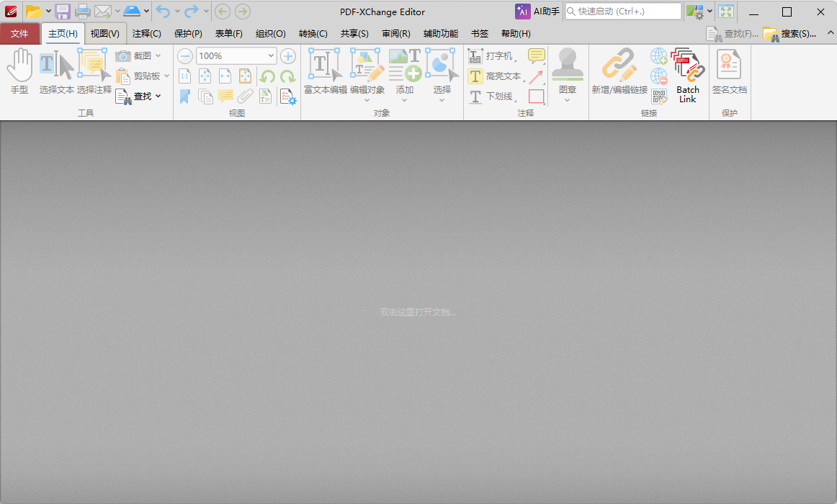The width and height of the screenshot is (837, 504).
Task: Click the Quick Launch search field
Action: (624, 12)
